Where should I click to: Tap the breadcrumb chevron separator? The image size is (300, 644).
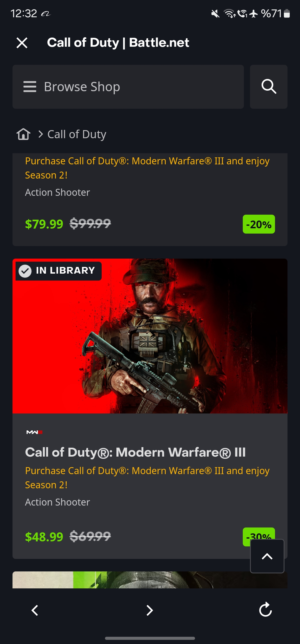[41, 134]
